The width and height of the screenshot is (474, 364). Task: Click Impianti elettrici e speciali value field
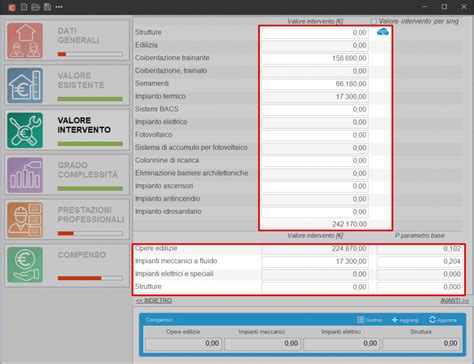[315, 274]
